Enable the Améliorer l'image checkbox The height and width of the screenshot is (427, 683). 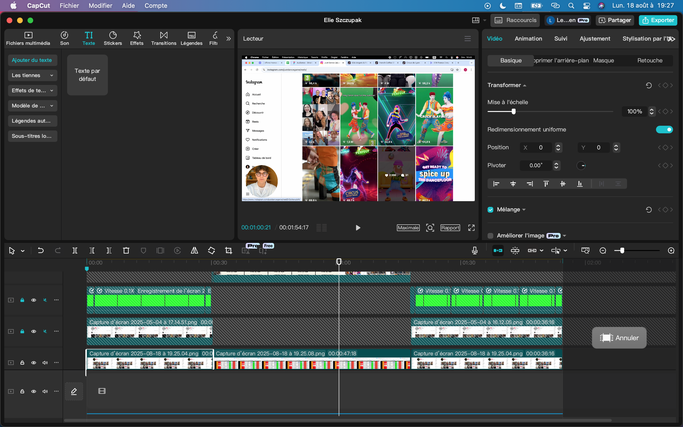(x=490, y=236)
